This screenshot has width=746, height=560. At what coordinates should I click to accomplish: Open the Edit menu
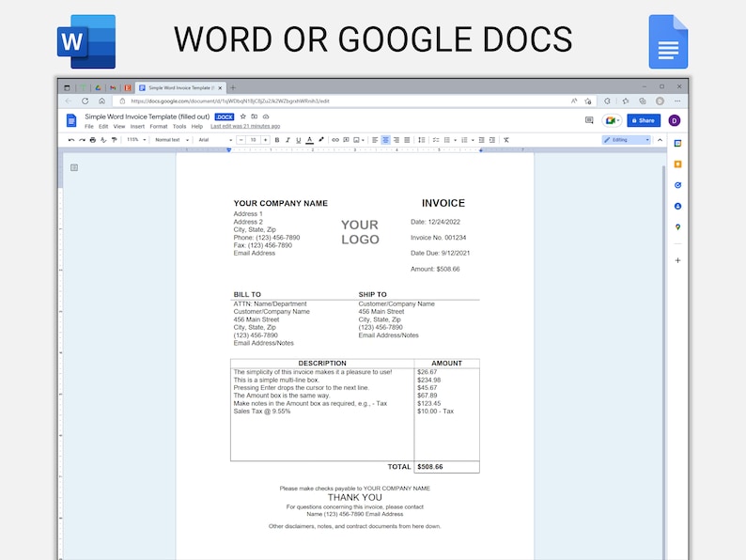[x=103, y=127]
